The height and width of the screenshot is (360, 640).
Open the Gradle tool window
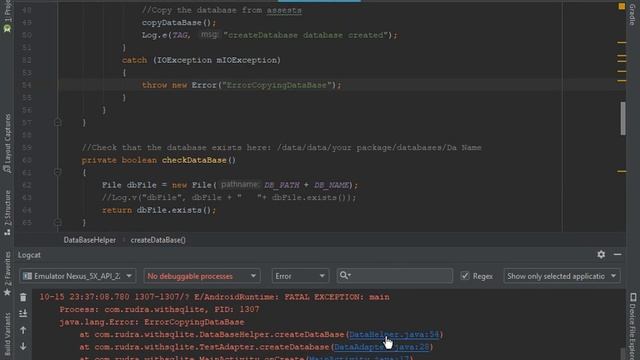[x=632, y=15]
